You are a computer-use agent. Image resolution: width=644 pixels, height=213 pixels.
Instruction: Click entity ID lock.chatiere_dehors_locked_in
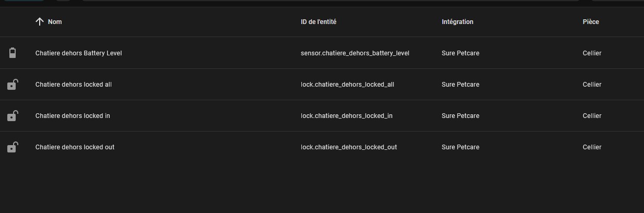(346, 116)
